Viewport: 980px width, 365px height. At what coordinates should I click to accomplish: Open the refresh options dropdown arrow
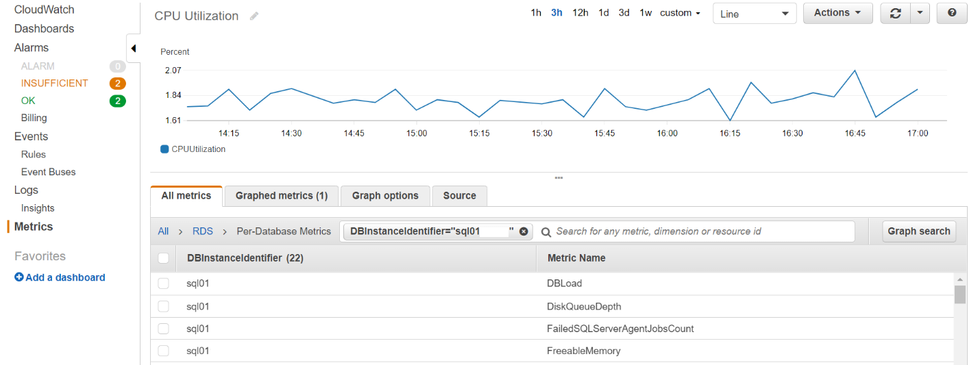[920, 13]
